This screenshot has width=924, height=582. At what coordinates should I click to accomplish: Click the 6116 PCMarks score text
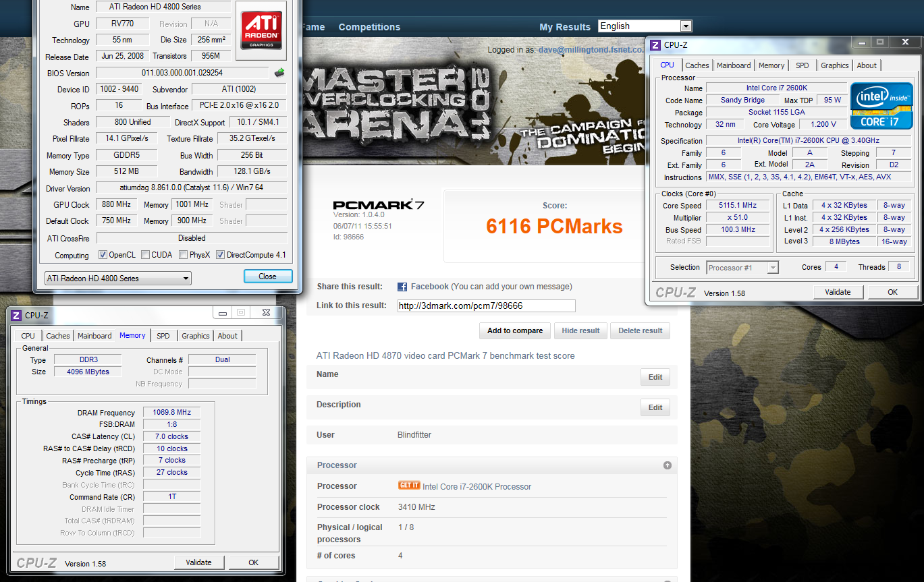coord(554,227)
